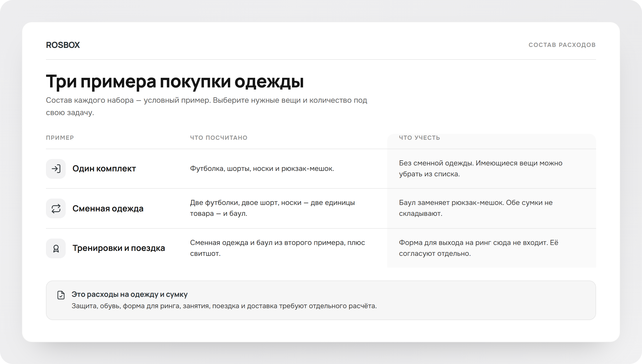Click the ЧТО ПОСЧИТАНО column header

(219, 138)
